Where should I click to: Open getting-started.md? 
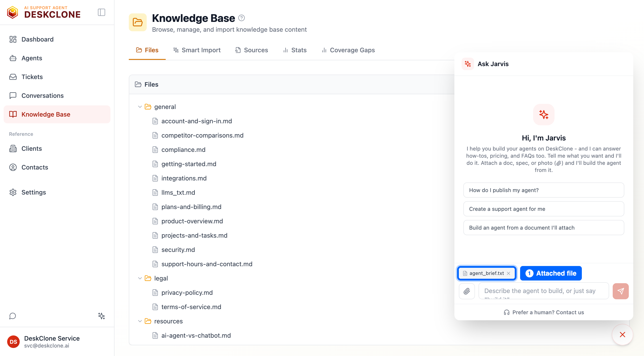tap(189, 164)
